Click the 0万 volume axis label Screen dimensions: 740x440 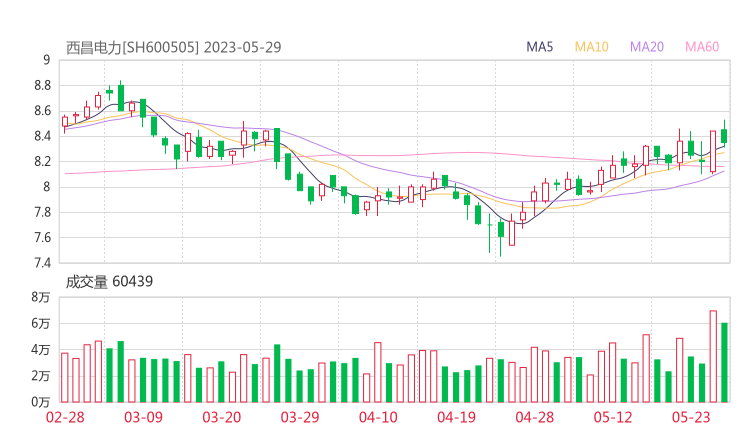pyautogui.click(x=41, y=402)
